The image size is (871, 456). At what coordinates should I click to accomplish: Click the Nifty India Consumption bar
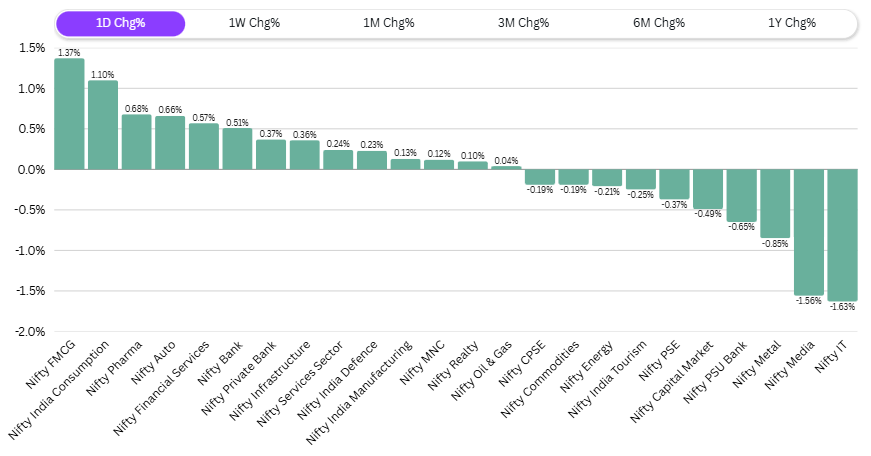103,125
